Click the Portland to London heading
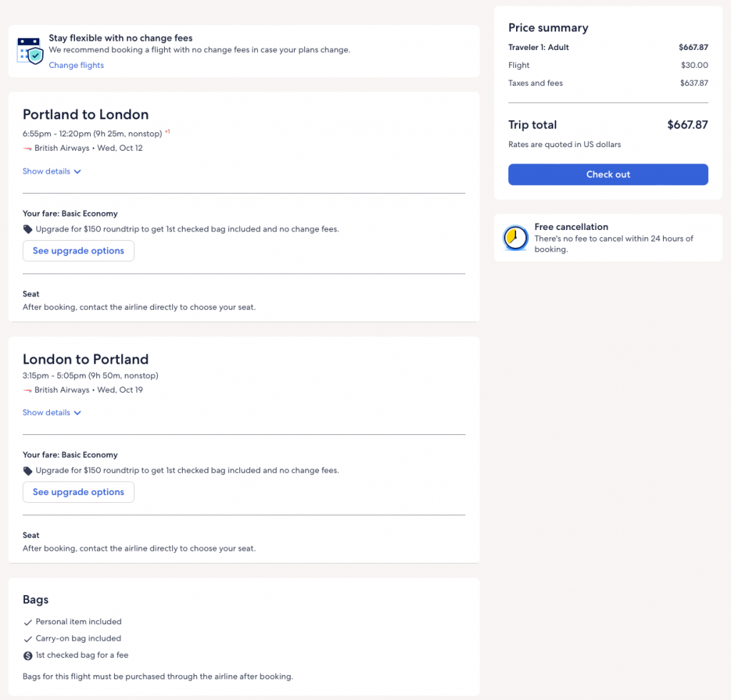The height and width of the screenshot is (700, 731). click(x=86, y=115)
